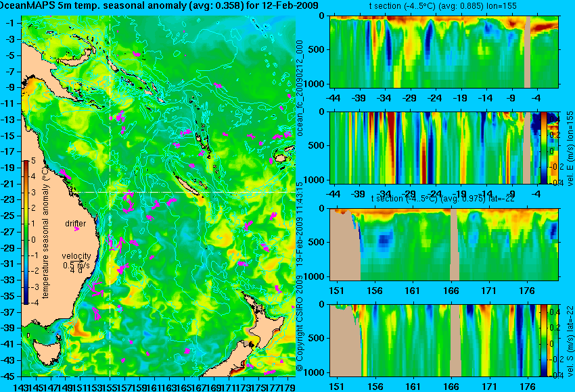Click the '1000' depth tick of the vel. E panel
Image resolution: width=575 pixels, height=392 pixels.
pyautogui.click(x=315, y=180)
